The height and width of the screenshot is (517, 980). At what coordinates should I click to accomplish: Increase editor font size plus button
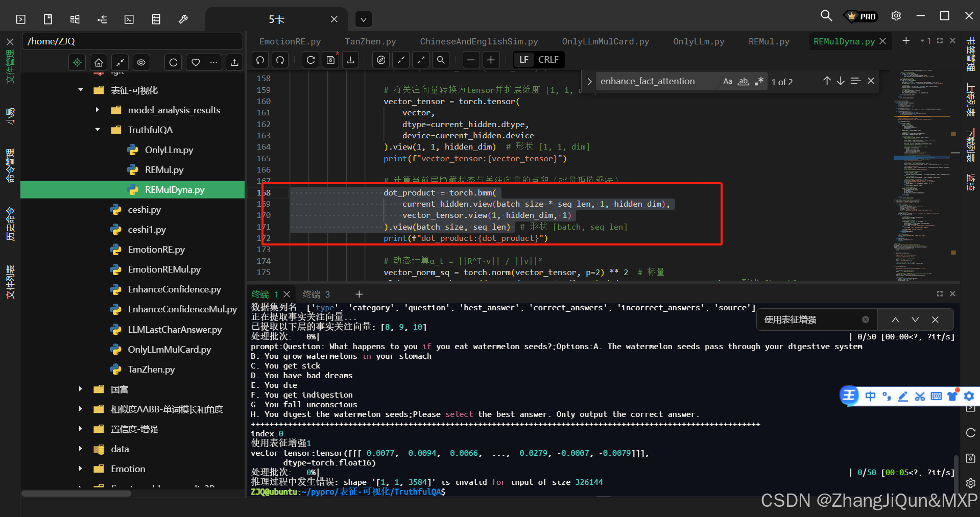491,60
